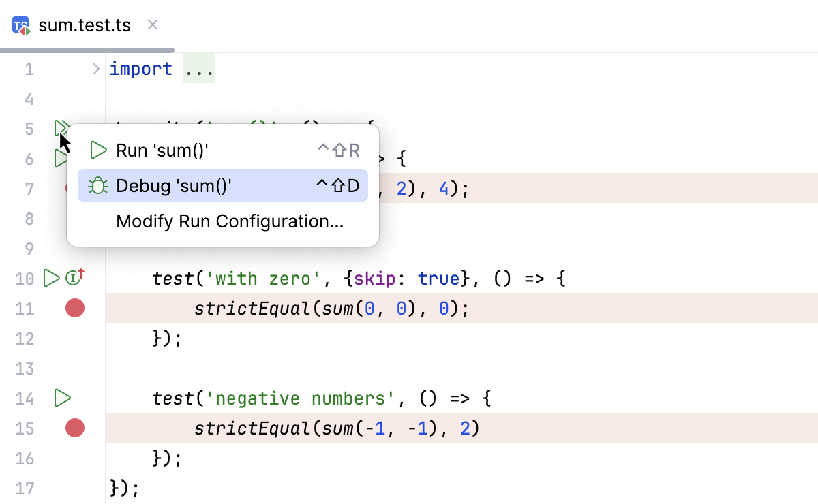Toggle the breakpoint dot on line 7
The width and height of the screenshot is (818, 504).
pos(75,189)
